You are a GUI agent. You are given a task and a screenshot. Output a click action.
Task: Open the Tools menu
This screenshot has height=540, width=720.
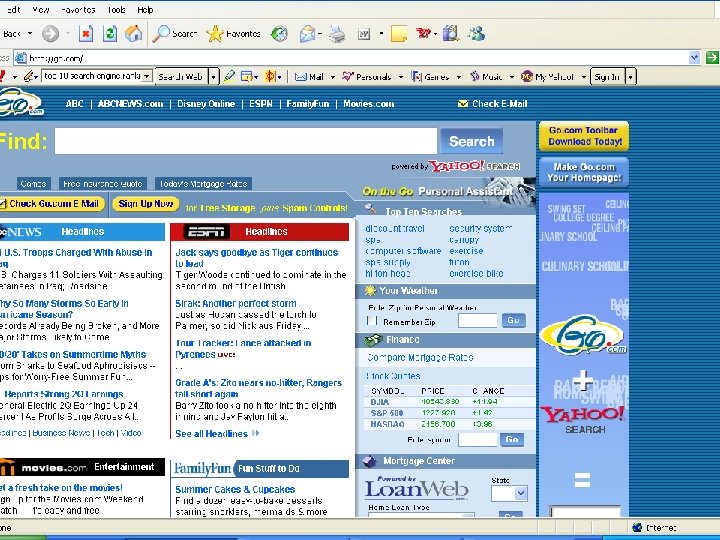pos(116,10)
